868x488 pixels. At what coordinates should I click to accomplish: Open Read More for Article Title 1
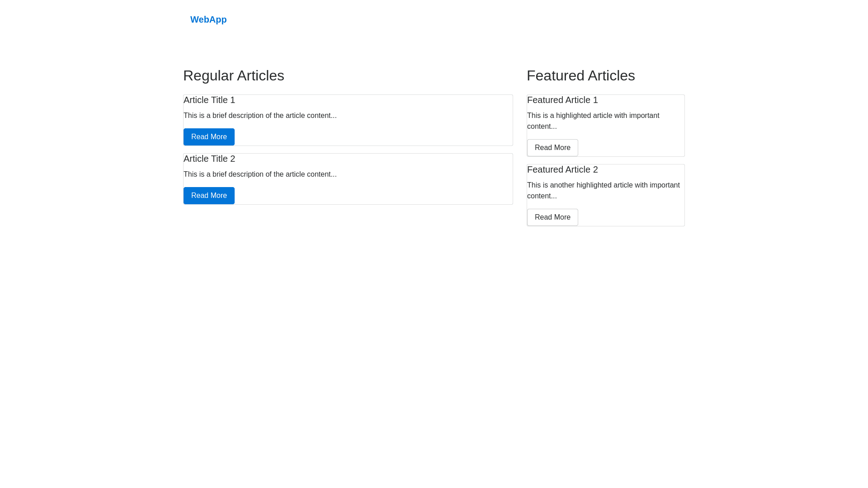[209, 137]
